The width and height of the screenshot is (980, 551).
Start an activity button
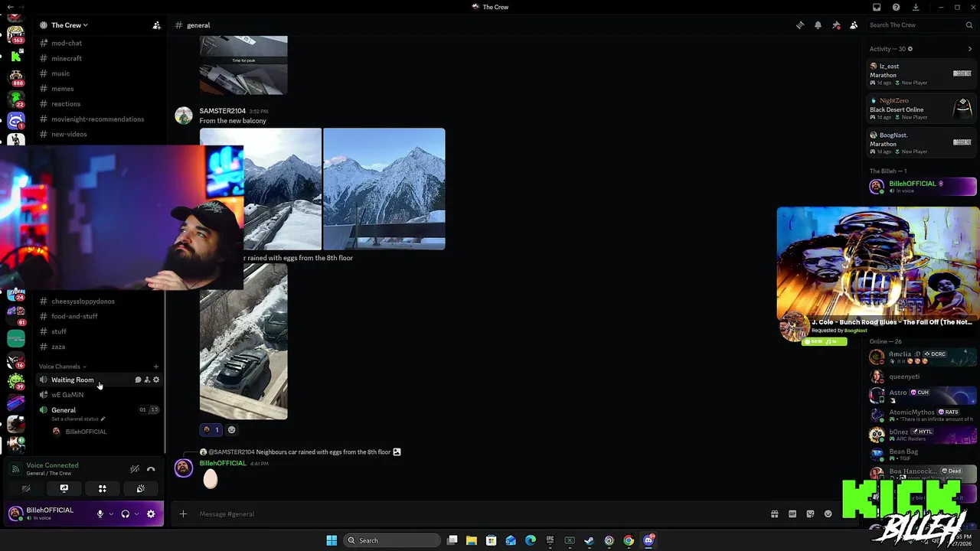[x=102, y=488]
